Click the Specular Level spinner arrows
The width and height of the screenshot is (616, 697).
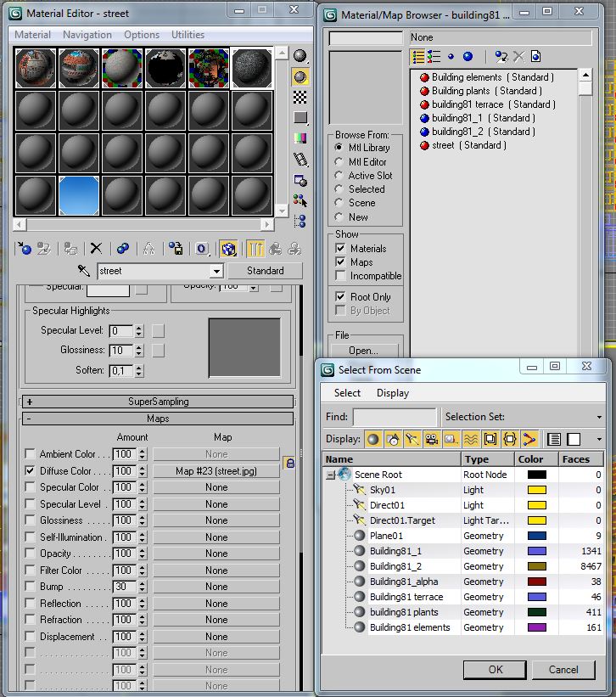(139, 331)
